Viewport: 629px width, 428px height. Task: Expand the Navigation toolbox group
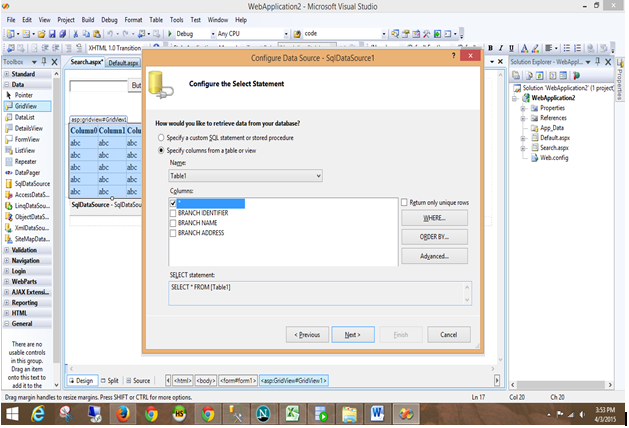[x=6, y=261]
